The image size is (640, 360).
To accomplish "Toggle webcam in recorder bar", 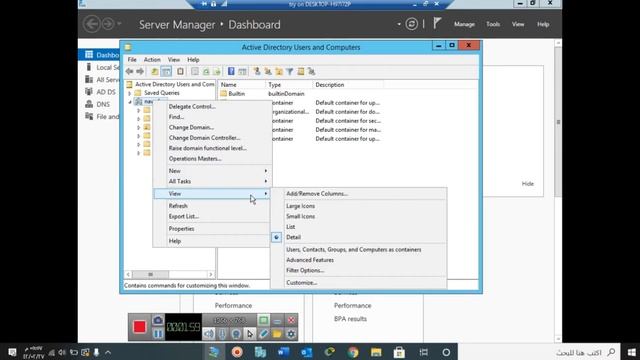I will 236,334.
